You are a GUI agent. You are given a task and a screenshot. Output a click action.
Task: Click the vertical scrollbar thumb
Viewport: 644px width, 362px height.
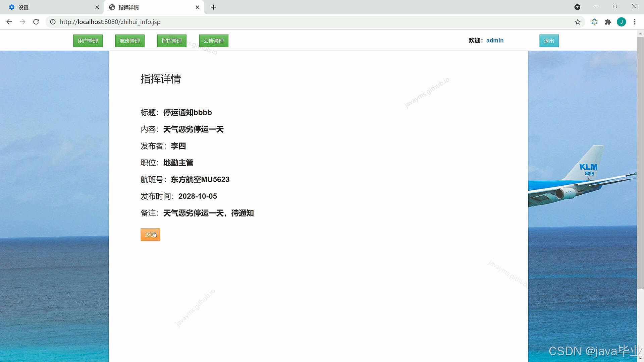(640, 163)
